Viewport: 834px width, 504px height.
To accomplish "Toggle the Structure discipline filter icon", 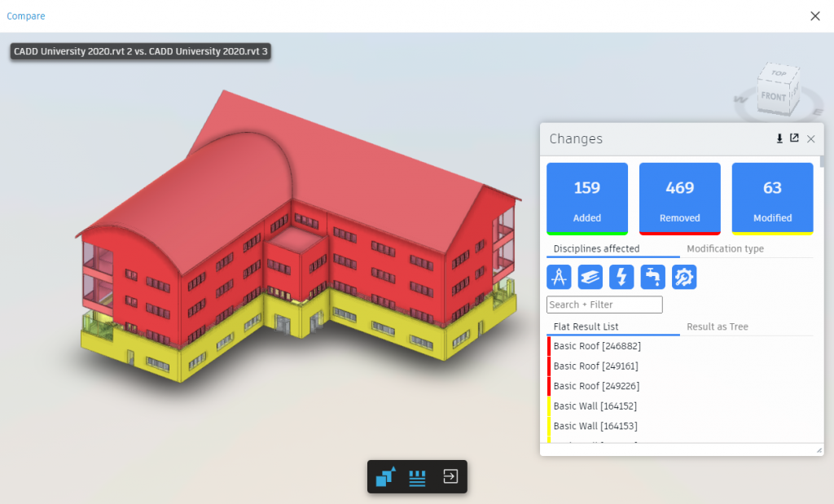I will pos(590,277).
